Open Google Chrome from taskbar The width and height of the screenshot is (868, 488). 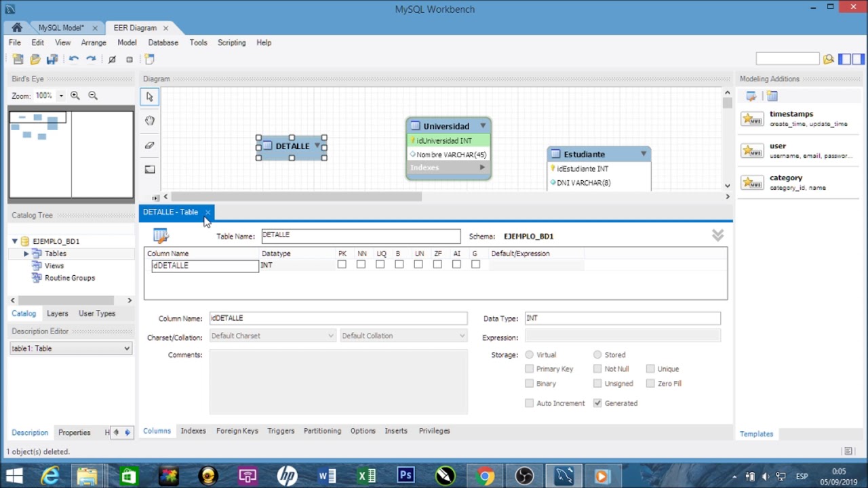(x=484, y=476)
